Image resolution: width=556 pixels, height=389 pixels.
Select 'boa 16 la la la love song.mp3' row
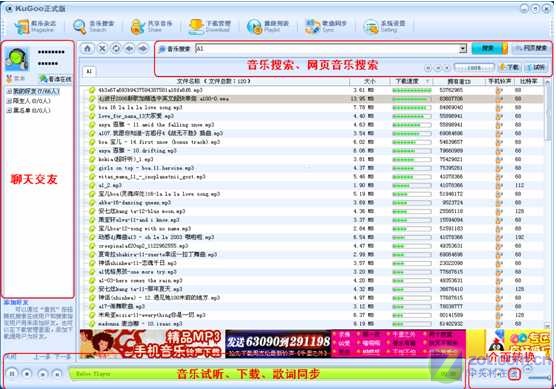312,107
